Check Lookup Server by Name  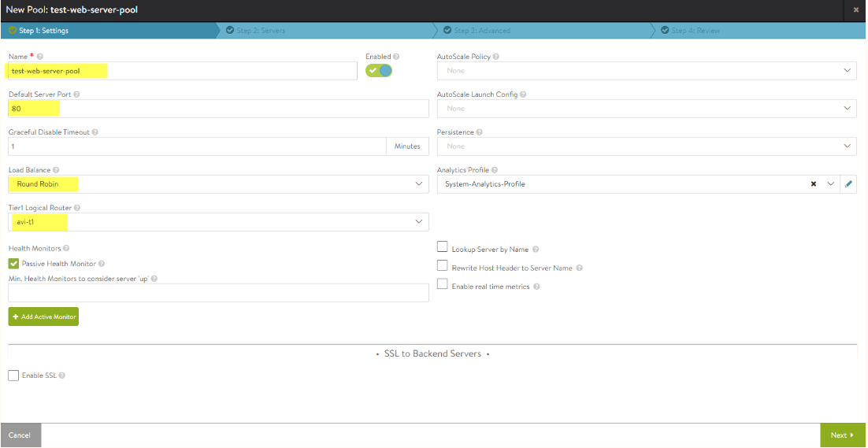point(443,246)
